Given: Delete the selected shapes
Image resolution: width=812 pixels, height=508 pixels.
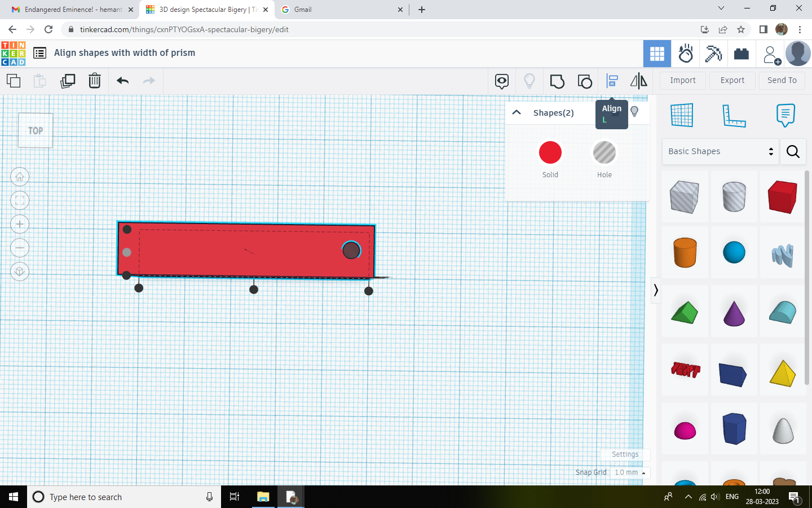Looking at the screenshot, I should [94, 81].
